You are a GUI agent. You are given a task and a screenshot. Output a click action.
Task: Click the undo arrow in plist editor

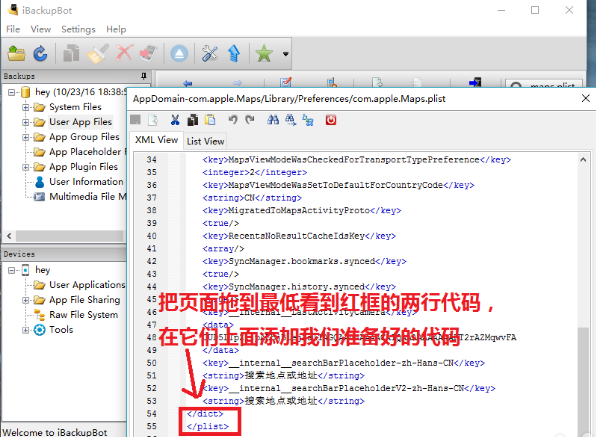coord(233,120)
